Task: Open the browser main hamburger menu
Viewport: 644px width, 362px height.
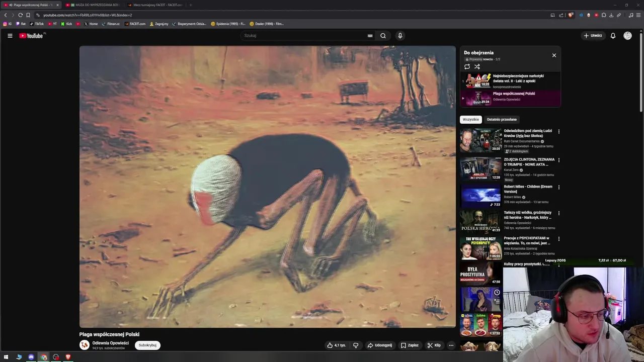Action: 638,15
